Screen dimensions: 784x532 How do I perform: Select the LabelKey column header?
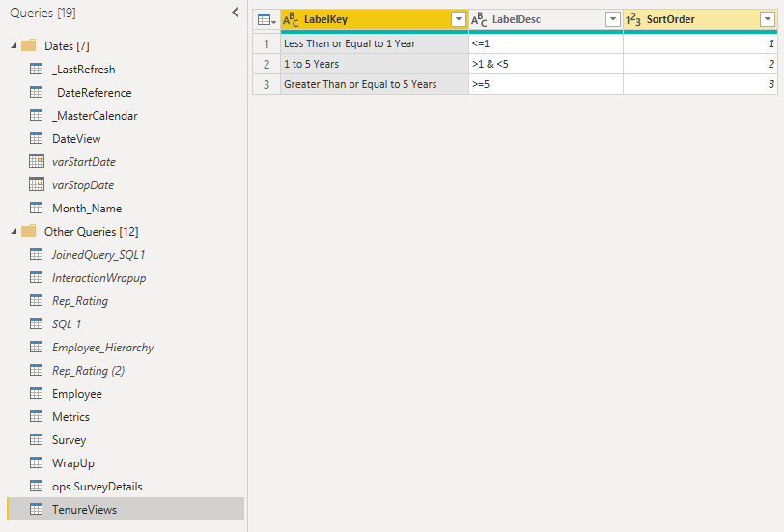point(375,19)
